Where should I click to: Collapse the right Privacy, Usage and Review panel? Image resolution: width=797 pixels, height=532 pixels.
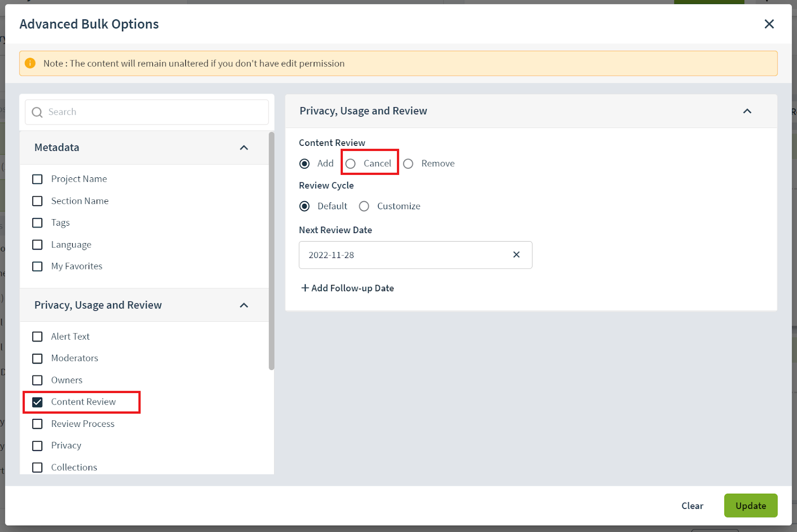coord(747,111)
